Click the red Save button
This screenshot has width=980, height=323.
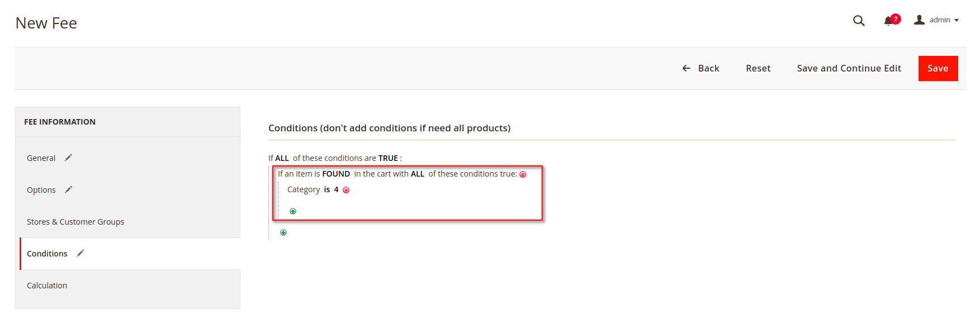[938, 68]
